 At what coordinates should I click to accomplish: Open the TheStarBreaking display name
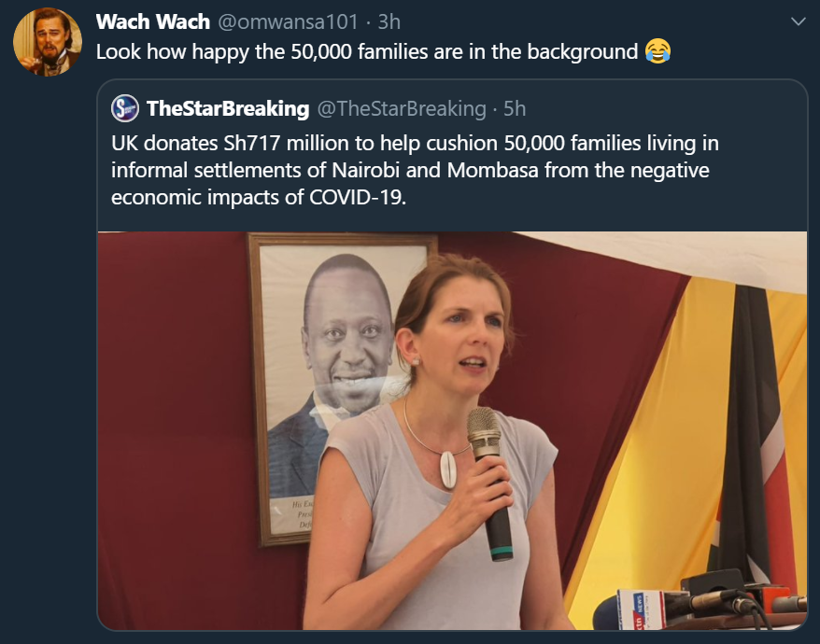tap(228, 108)
